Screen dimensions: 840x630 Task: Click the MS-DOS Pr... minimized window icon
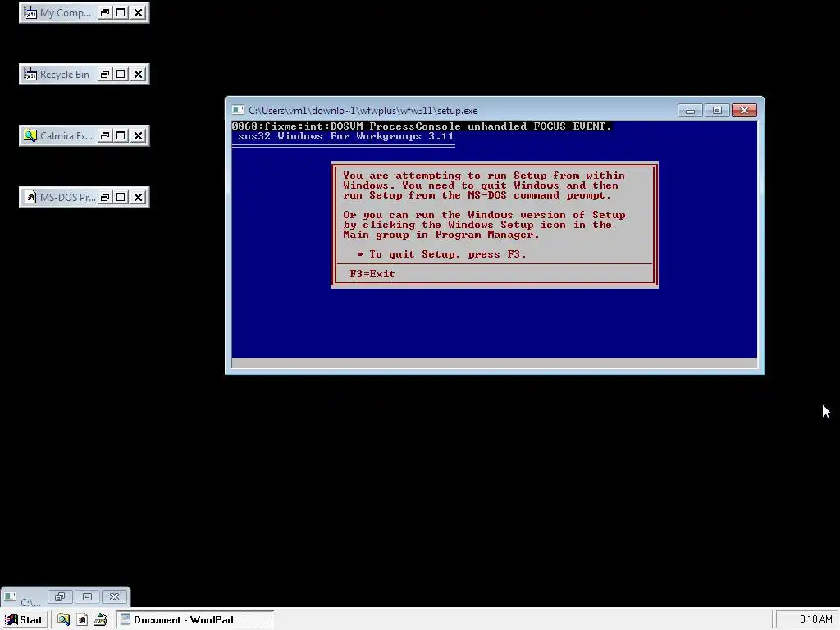[x=30, y=198]
